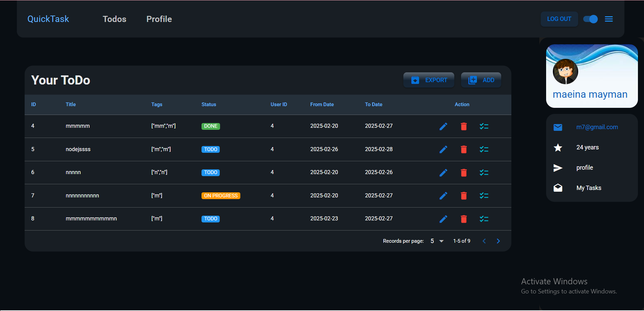The image size is (644, 311).
Task: Open the Todos navigation item
Action: point(114,19)
